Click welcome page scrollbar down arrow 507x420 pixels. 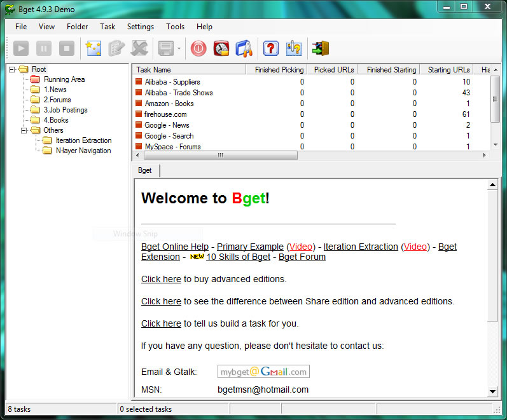point(492,391)
